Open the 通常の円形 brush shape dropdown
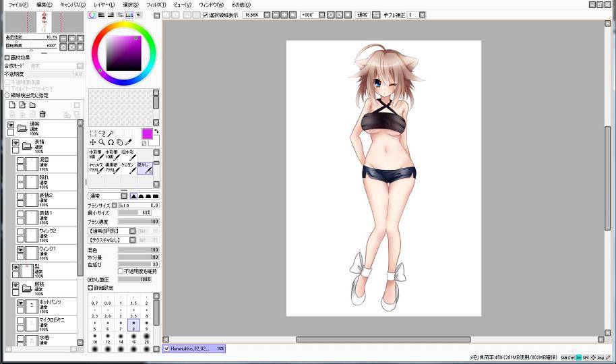This screenshot has height=364, width=616. (133, 231)
